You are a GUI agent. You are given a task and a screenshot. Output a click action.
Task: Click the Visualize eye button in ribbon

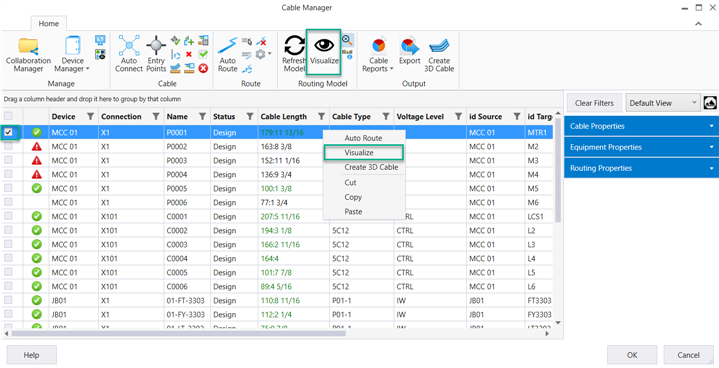324,52
